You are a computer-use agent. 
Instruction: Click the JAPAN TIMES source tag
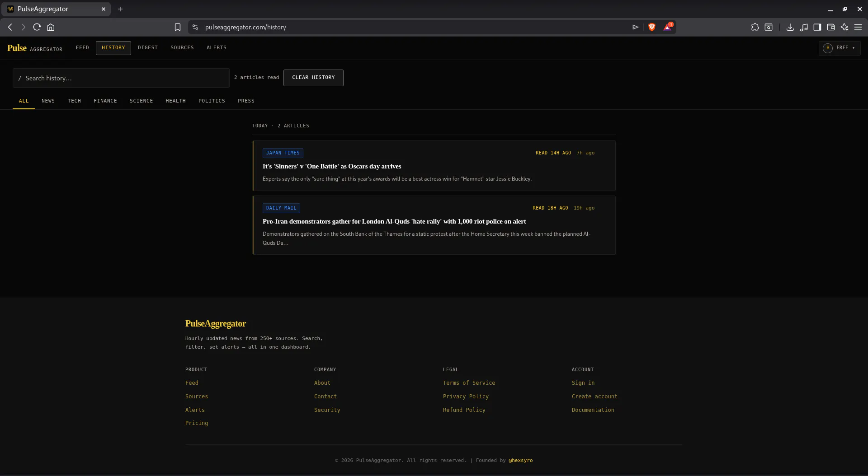click(x=283, y=153)
